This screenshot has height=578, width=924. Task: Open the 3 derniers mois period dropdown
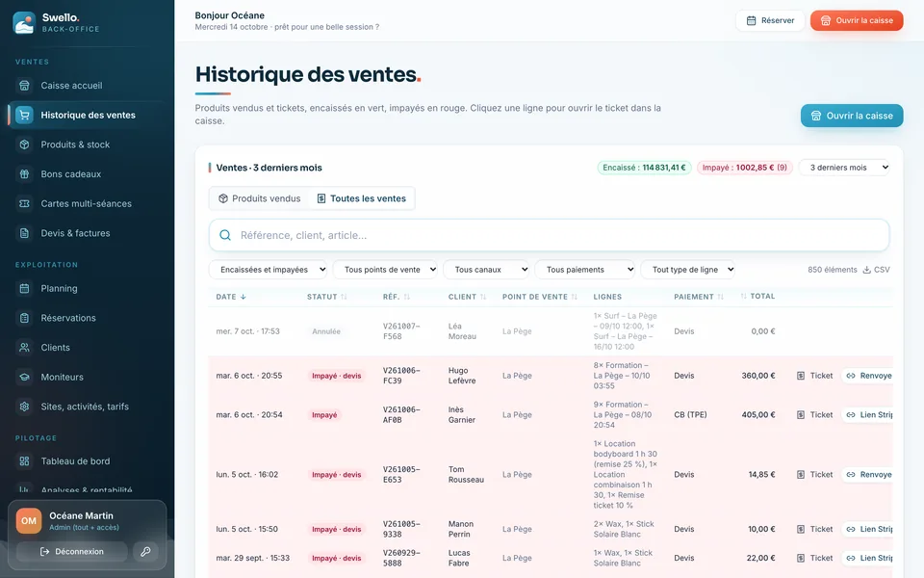pos(844,168)
